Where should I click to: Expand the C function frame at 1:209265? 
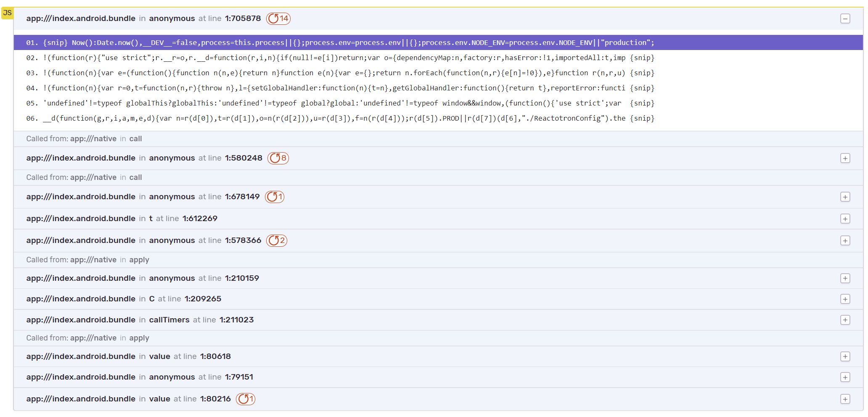pyautogui.click(x=846, y=299)
